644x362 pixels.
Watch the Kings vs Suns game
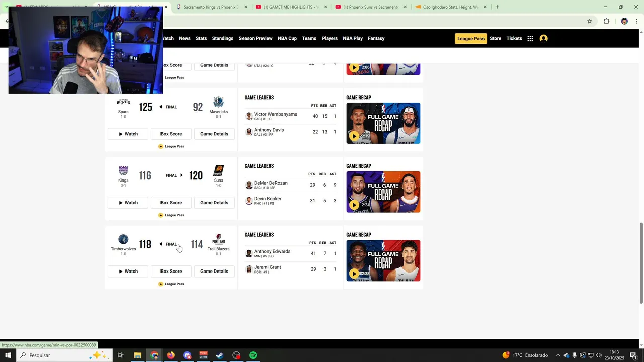point(128,203)
